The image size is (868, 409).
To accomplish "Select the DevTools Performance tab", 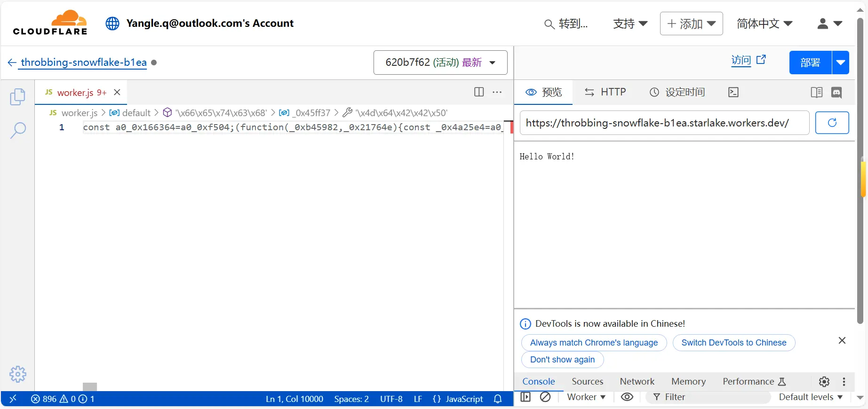I will pos(754,381).
